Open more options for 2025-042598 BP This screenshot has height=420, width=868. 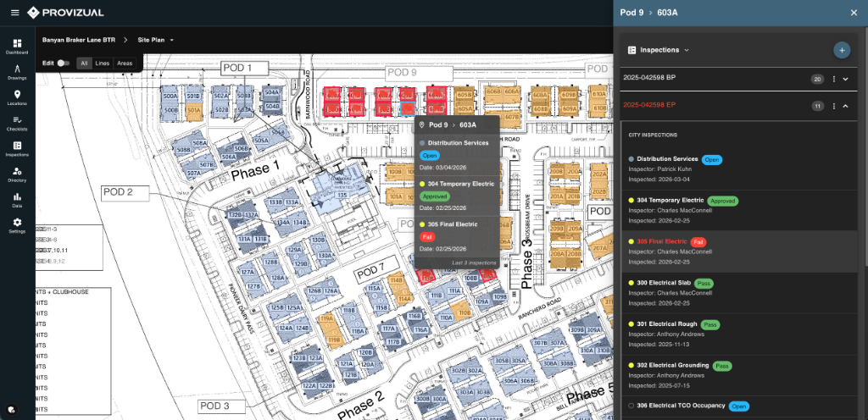[834, 79]
